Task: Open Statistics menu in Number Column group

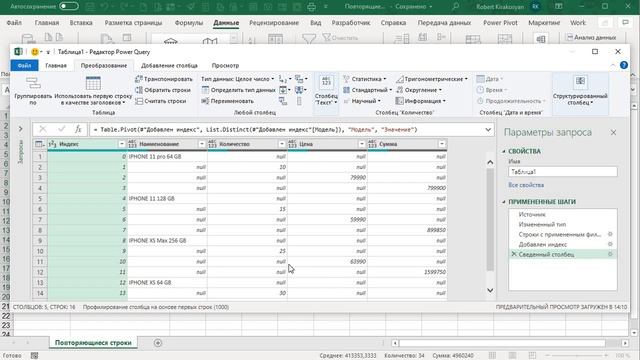Action: (364, 79)
